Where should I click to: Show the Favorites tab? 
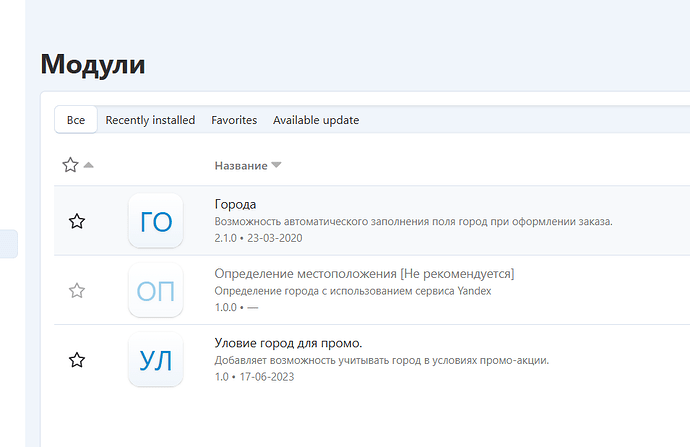[x=234, y=120]
